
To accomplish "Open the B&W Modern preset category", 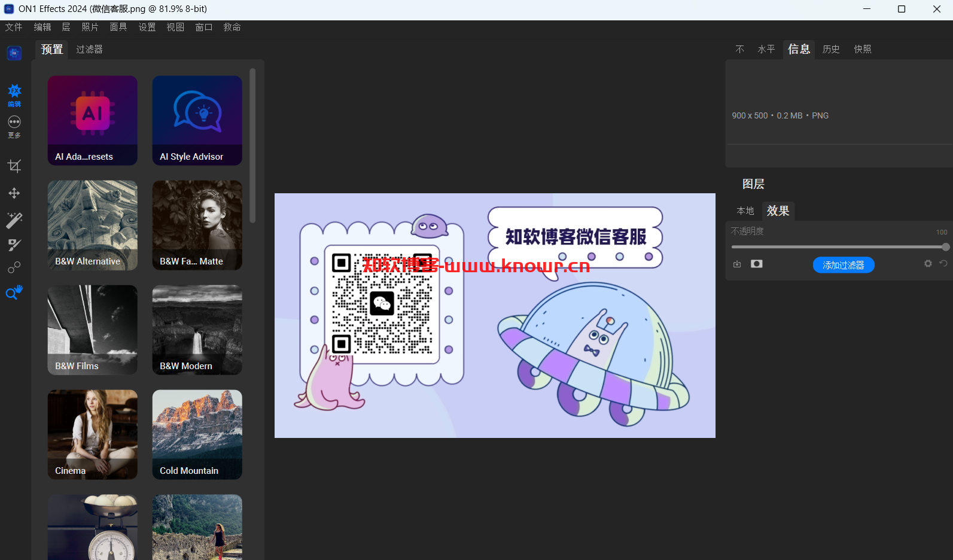I will pyautogui.click(x=197, y=330).
